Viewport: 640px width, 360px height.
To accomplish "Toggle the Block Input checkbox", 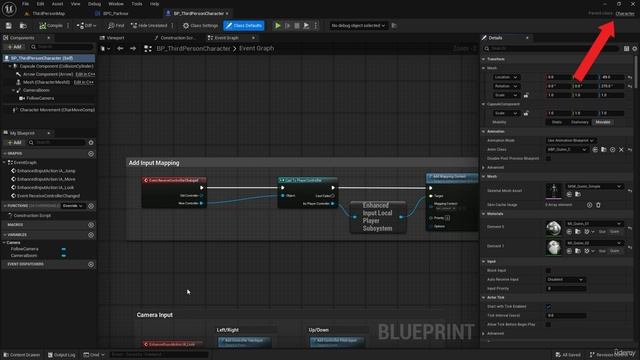I will click(548, 271).
